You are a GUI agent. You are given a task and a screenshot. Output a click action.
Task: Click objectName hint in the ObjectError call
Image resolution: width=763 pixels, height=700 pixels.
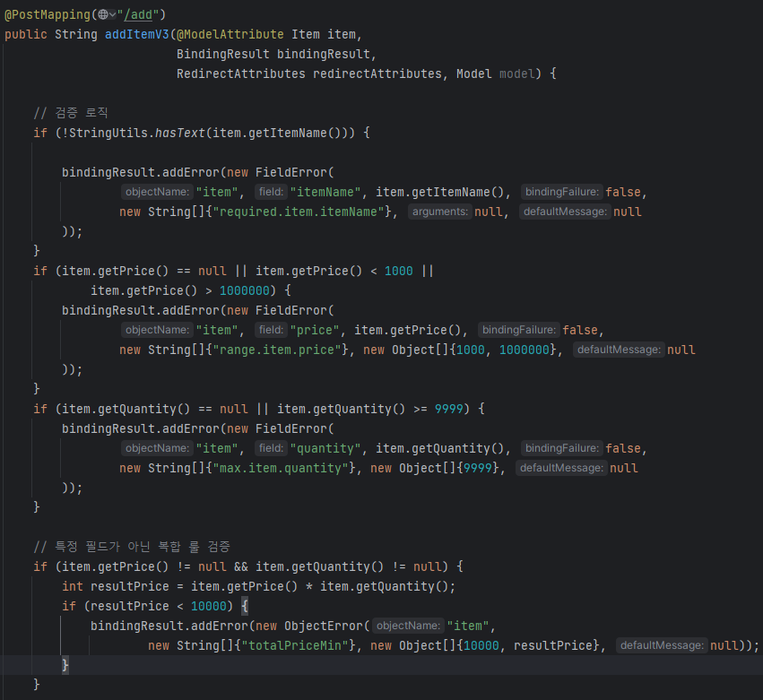tap(408, 627)
